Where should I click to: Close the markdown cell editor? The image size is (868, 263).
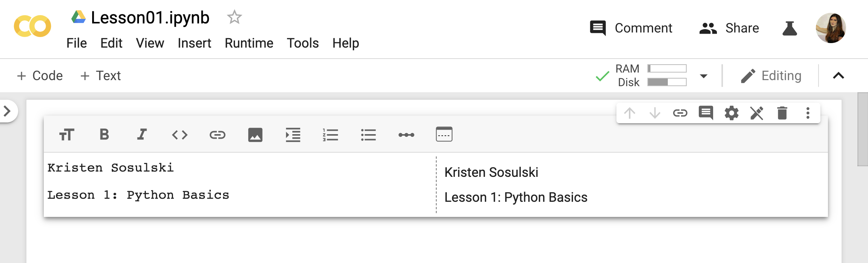(x=757, y=113)
